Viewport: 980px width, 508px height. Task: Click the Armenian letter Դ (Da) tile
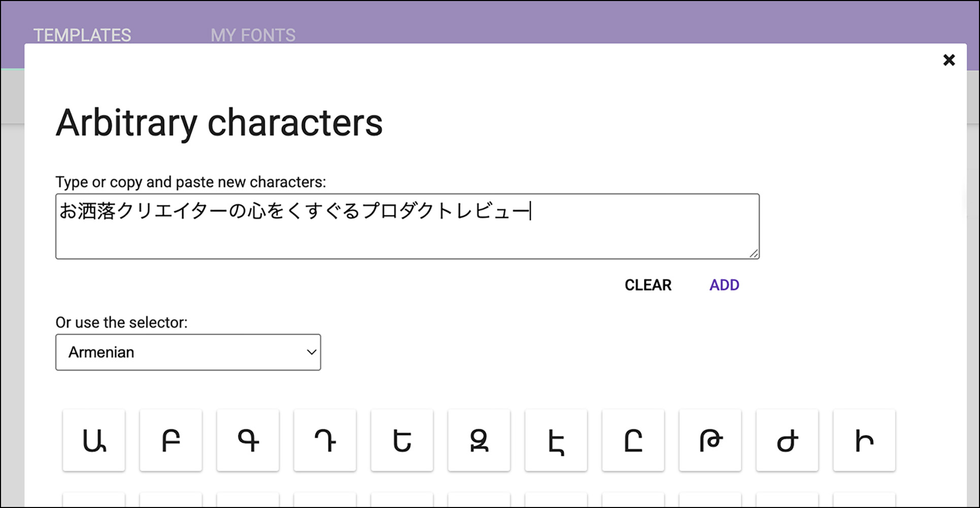(325, 440)
